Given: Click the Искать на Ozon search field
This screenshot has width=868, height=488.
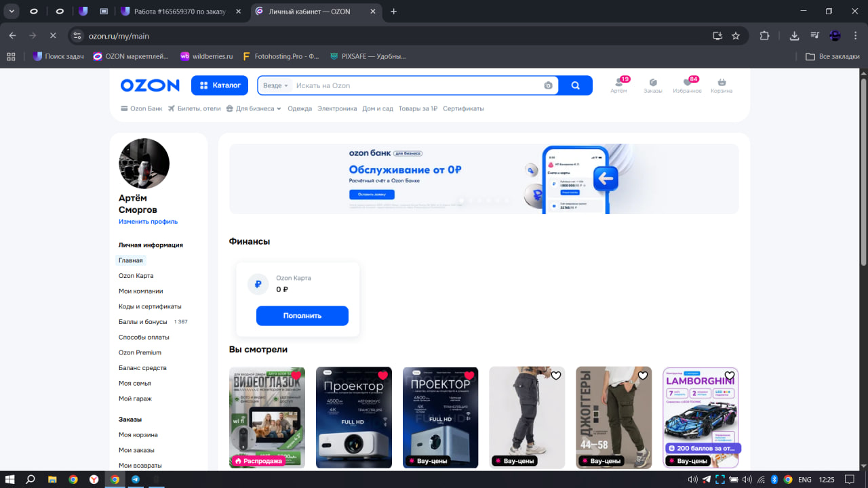Looking at the screenshot, I should (416, 85).
